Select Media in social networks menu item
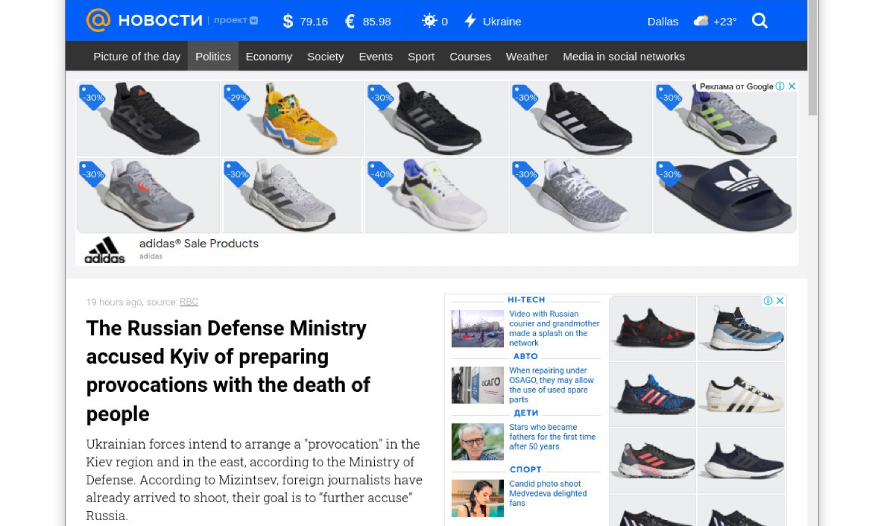Screen dimensions: 878x526 [x=623, y=57]
